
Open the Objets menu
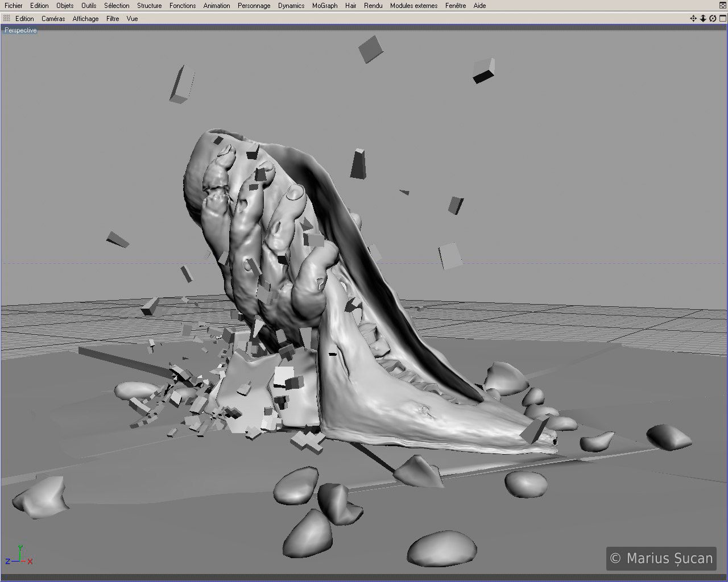click(65, 6)
